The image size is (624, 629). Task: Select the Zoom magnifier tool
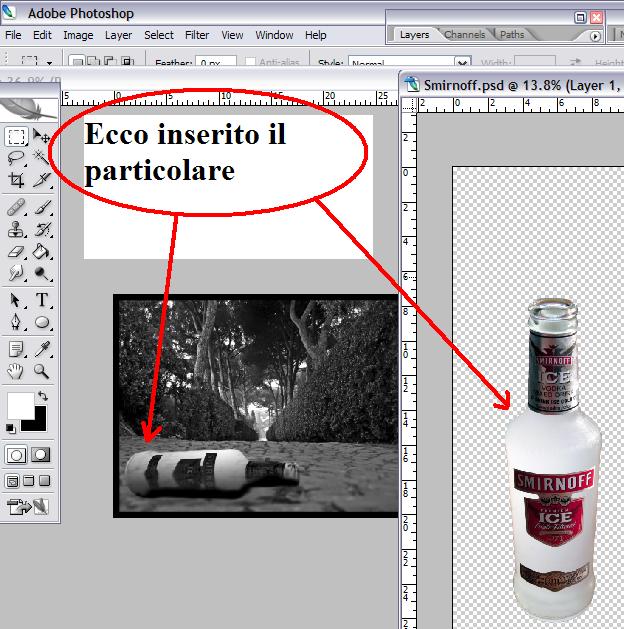point(41,371)
